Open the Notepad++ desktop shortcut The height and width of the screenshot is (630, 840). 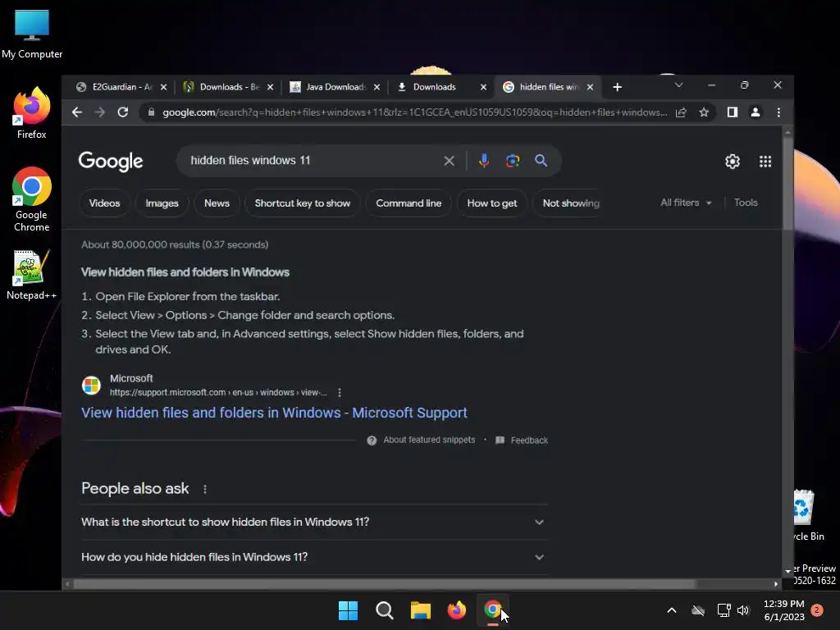[x=31, y=275]
